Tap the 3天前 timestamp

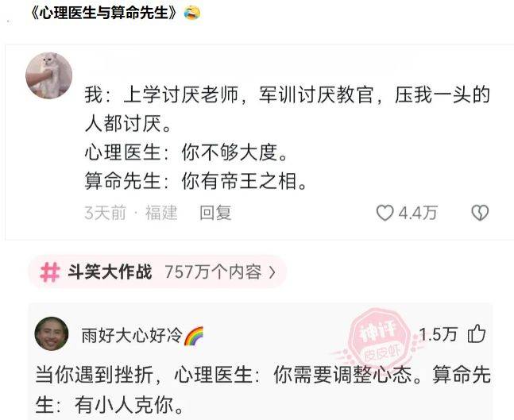(105, 213)
